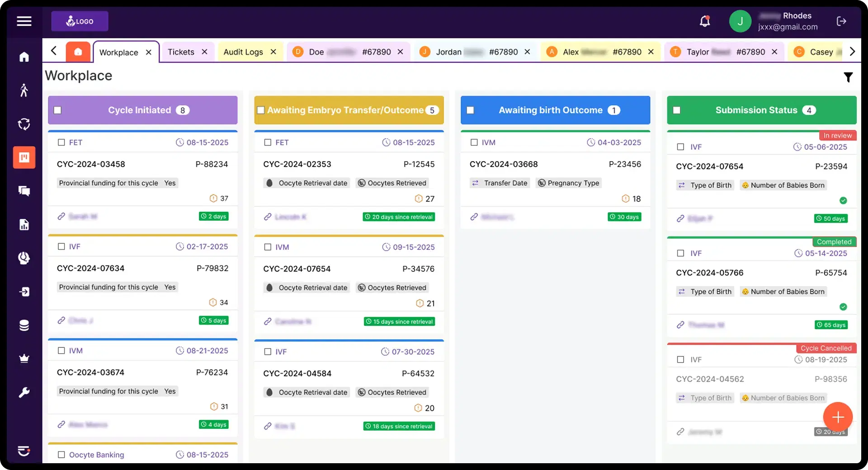Open the Home dashboard from the sidebar
This screenshot has width=868, height=470.
[24, 56]
